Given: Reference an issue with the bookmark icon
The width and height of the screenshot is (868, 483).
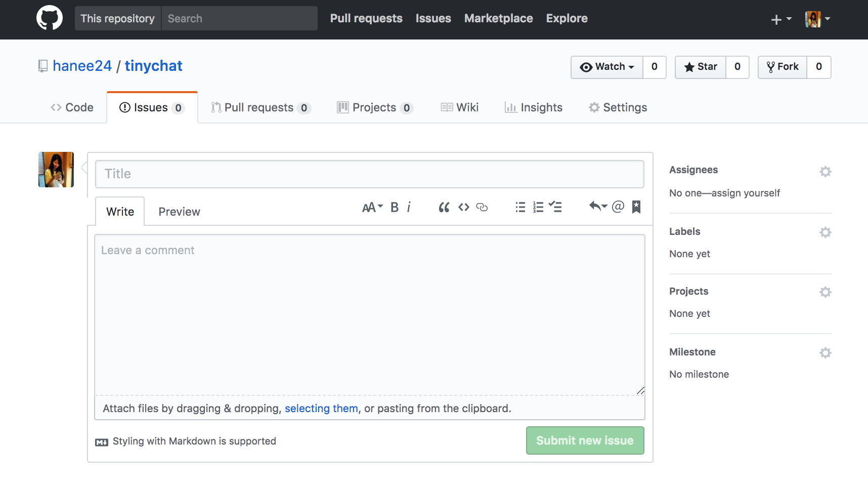Looking at the screenshot, I should (x=636, y=207).
